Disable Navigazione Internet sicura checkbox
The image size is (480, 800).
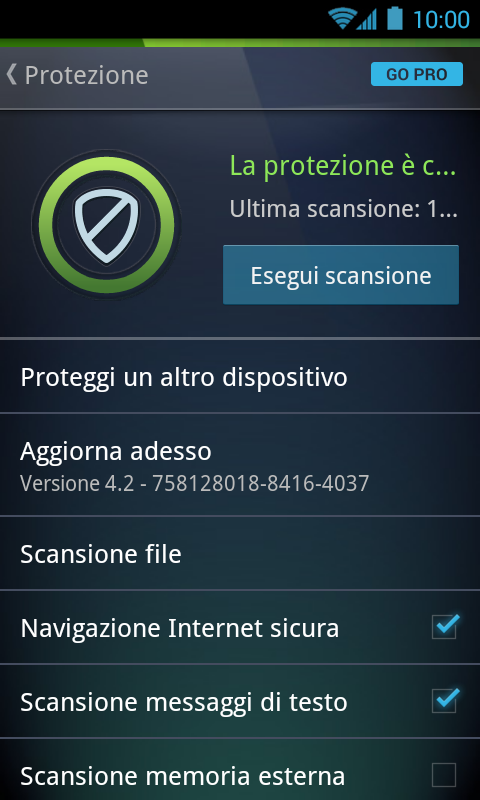(x=444, y=627)
